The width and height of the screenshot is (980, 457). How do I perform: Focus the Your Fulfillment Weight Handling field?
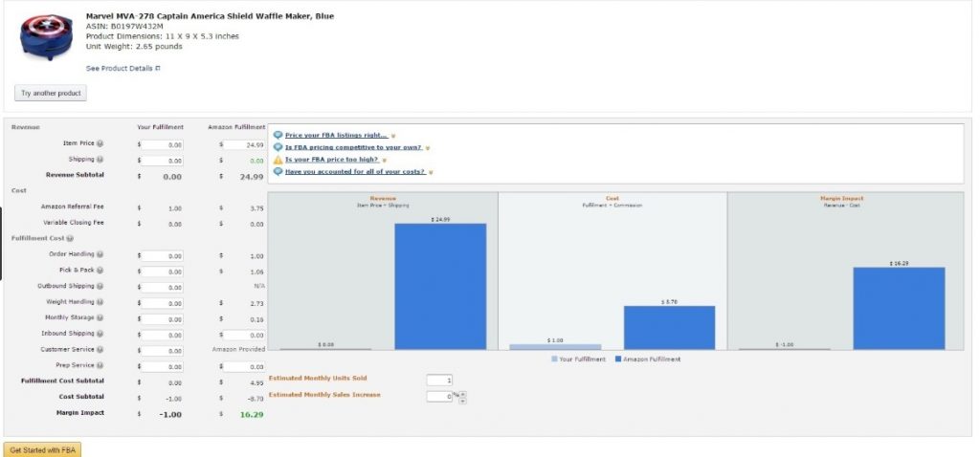tap(162, 303)
